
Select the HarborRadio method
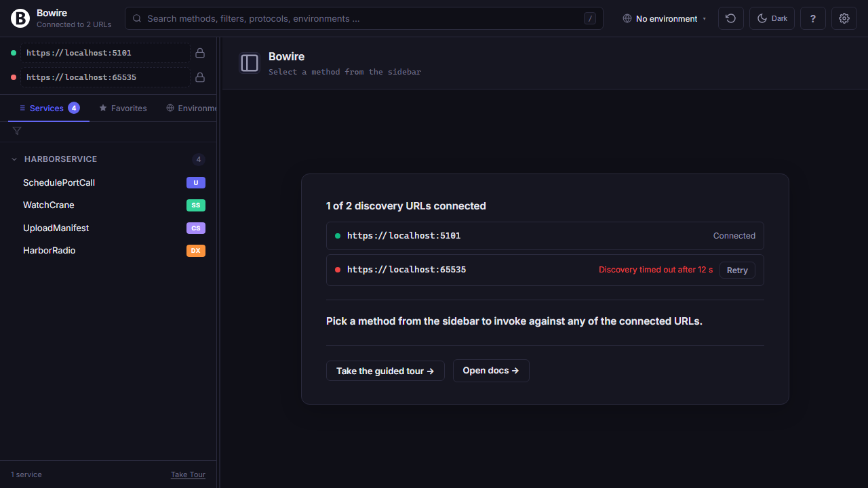click(108, 251)
